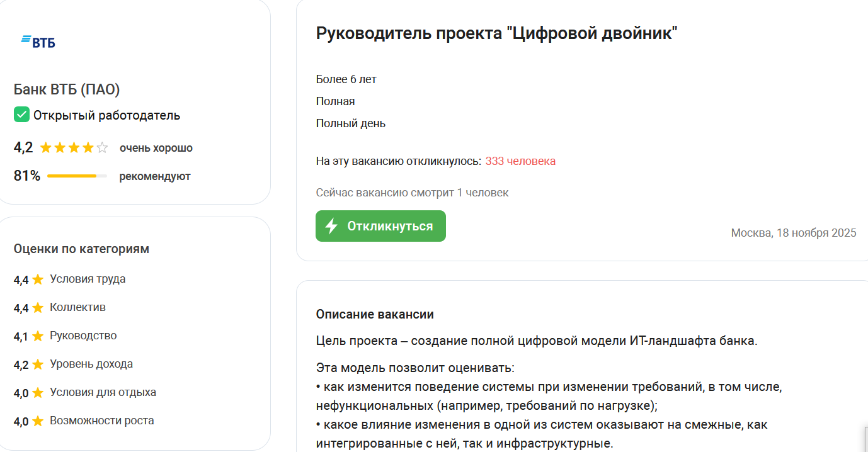Click the lightning icon on the apply button
The height and width of the screenshot is (452, 868).
coord(330,225)
